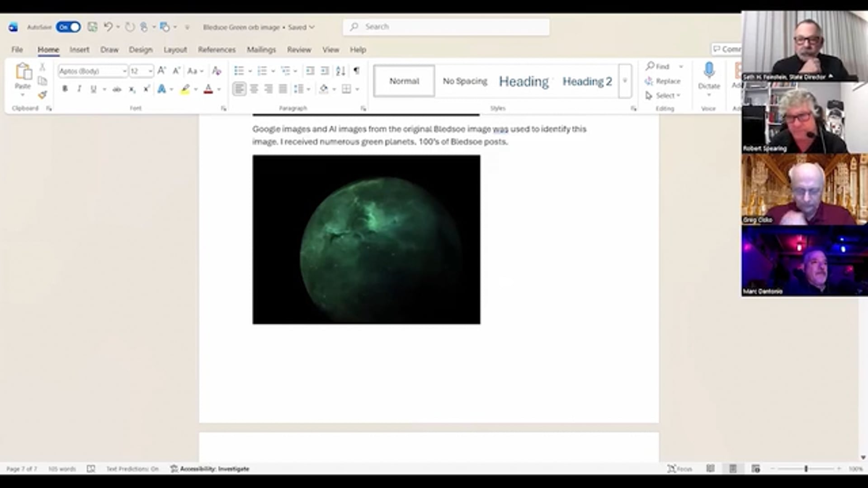This screenshot has height=488, width=868.
Task: Click the Numbering list icon
Action: pyautogui.click(x=262, y=70)
